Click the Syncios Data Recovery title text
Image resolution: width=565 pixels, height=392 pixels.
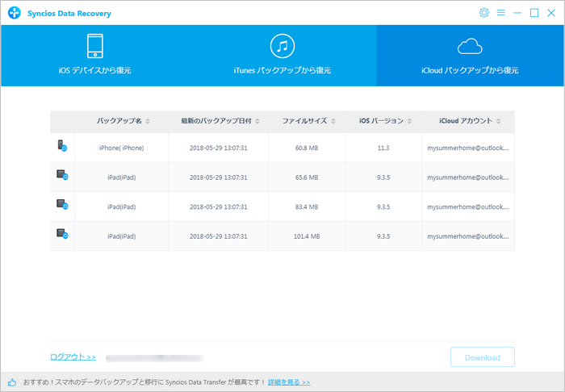69,14
